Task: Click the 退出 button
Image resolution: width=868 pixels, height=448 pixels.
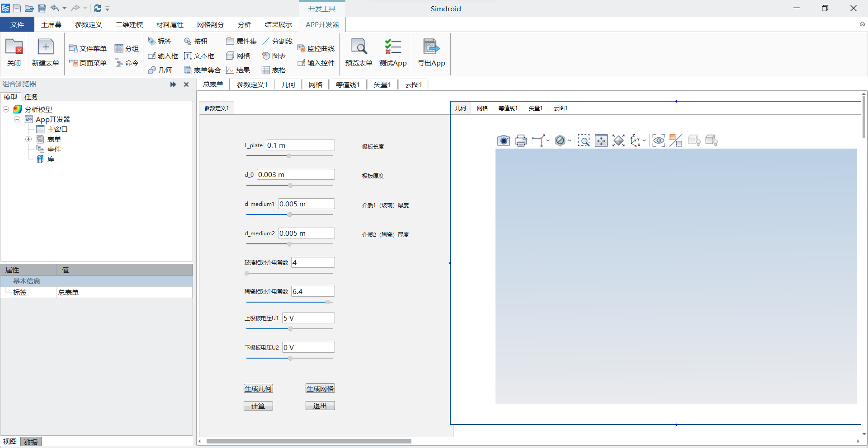Action: click(x=320, y=406)
